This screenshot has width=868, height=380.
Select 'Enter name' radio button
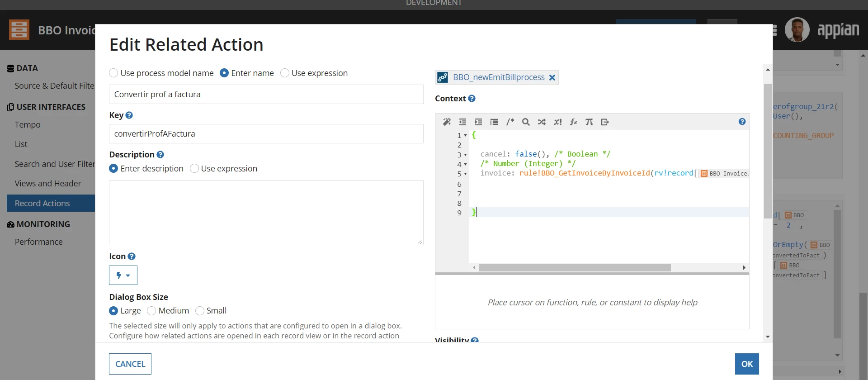click(x=224, y=73)
